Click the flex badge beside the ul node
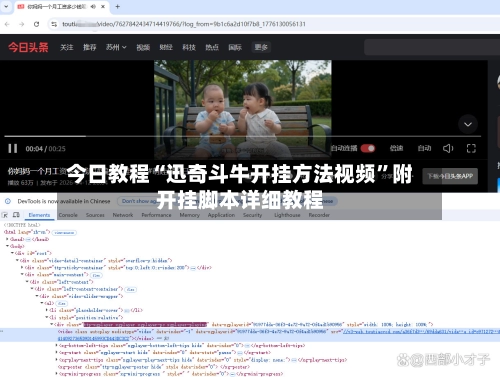Screen dimensions: 500x377 (62, 303)
